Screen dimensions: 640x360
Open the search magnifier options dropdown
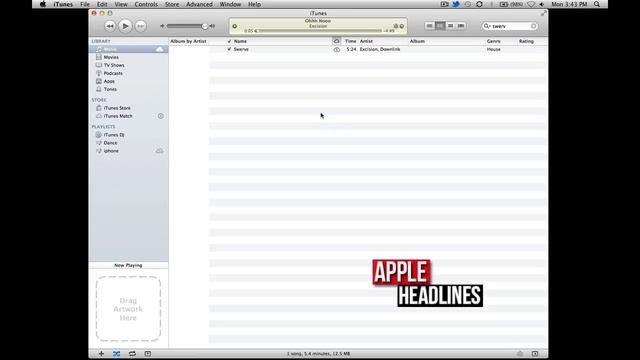(487, 26)
